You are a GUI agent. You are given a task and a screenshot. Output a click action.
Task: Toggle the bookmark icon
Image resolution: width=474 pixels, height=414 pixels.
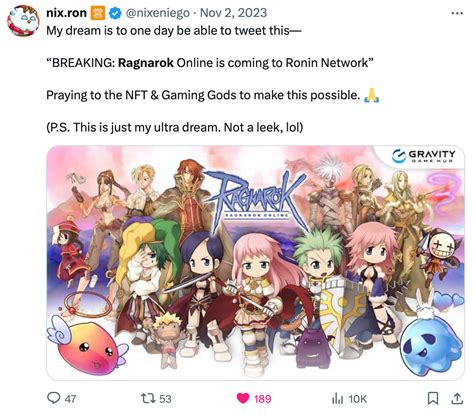click(x=433, y=398)
